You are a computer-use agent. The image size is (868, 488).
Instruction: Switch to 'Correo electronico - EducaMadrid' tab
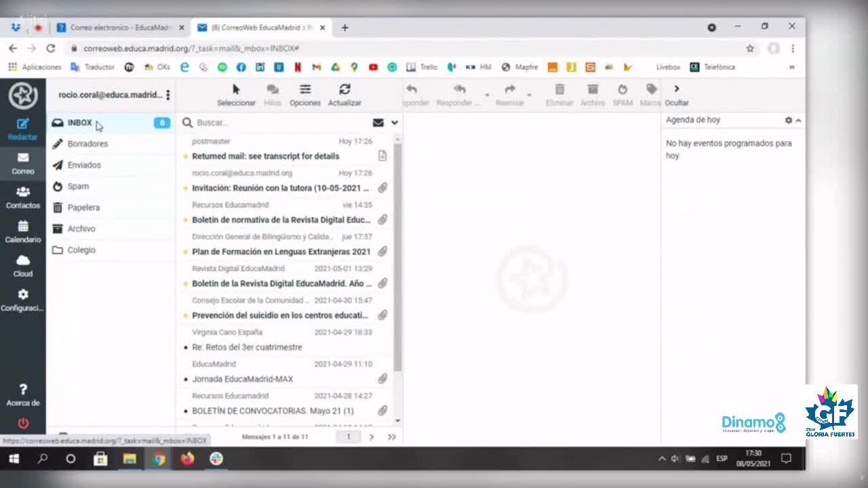click(121, 28)
